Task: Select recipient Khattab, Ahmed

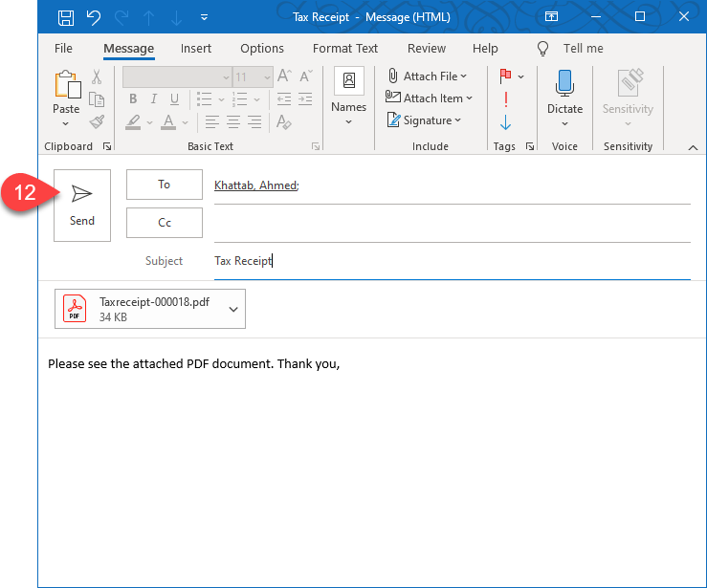Action: (x=256, y=185)
